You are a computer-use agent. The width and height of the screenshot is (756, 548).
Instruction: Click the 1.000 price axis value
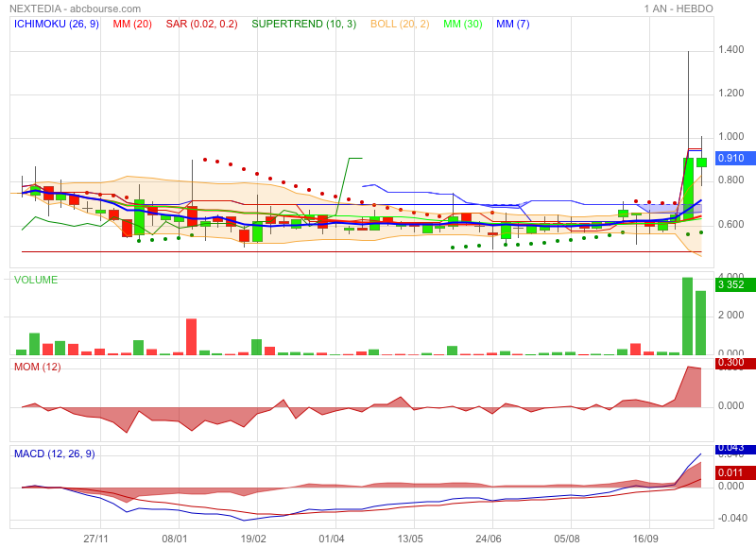[x=730, y=136]
